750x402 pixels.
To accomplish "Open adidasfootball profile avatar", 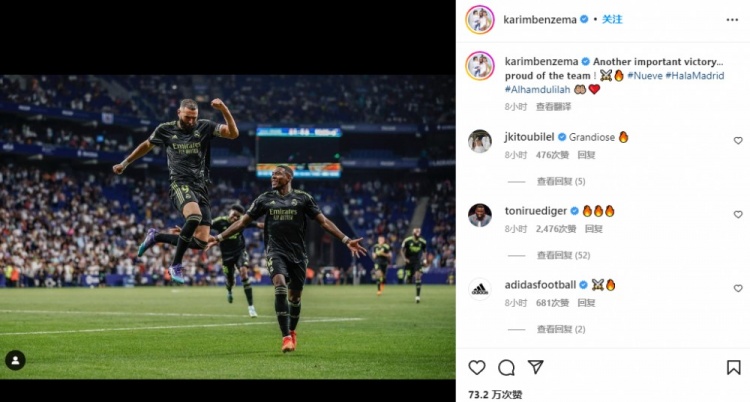I will [x=480, y=289].
